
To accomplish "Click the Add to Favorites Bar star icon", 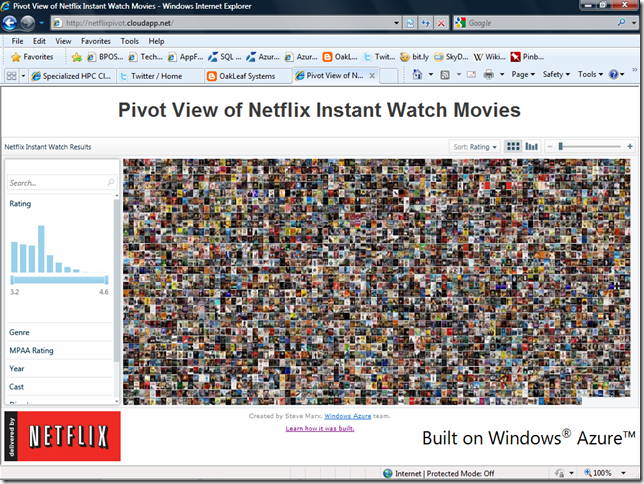I will pyautogui.click(x=76, y=57).
